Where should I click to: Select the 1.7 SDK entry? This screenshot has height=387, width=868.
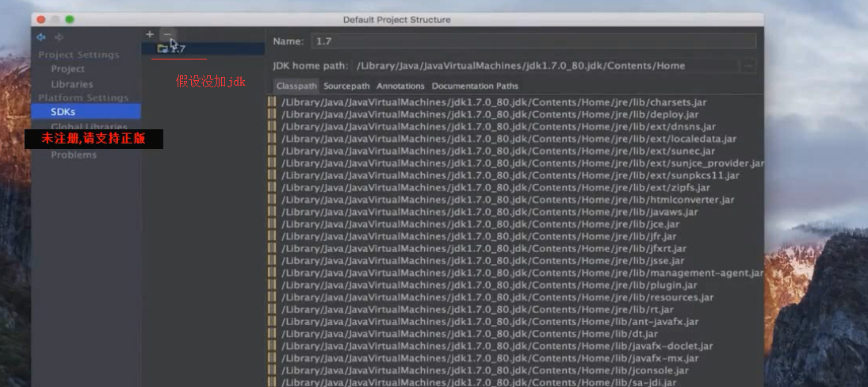[203, 48]
